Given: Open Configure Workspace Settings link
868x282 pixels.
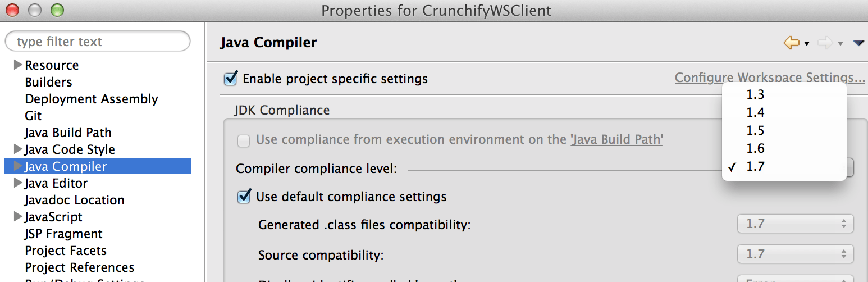Looking at the screenshot, I should pyautogui.click(x=770, y=78).
